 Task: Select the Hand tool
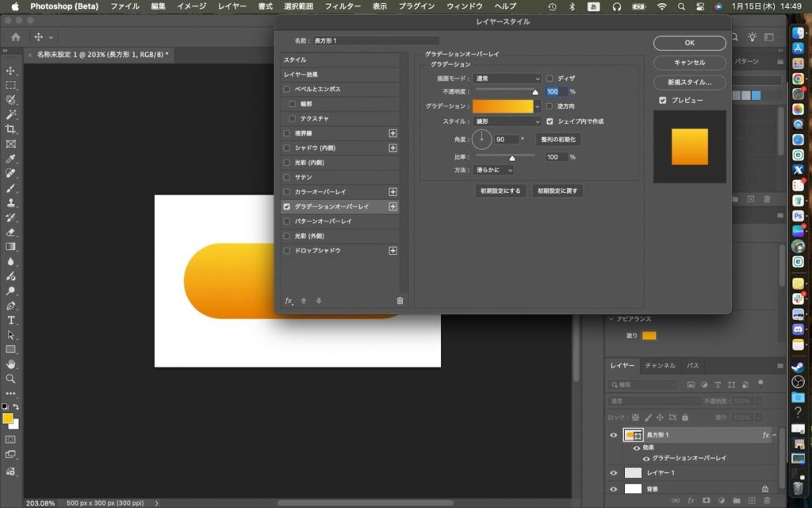tap(11, 364)
